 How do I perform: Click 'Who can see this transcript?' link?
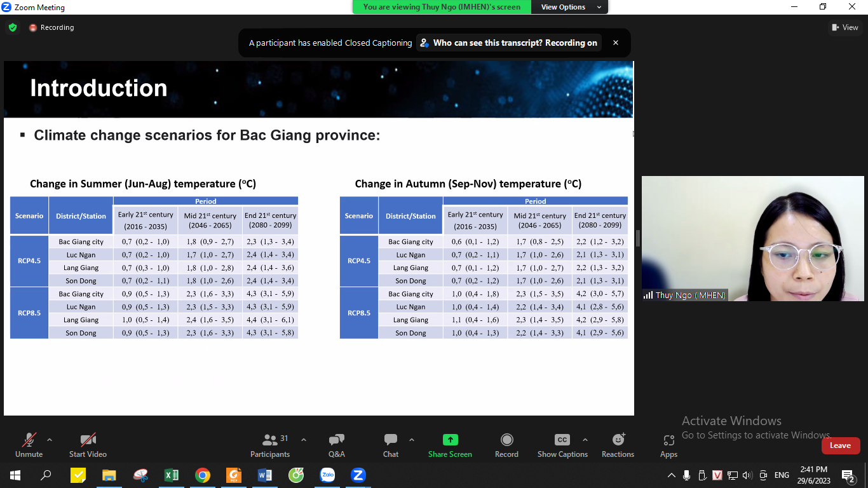click(x=508, y=43)
